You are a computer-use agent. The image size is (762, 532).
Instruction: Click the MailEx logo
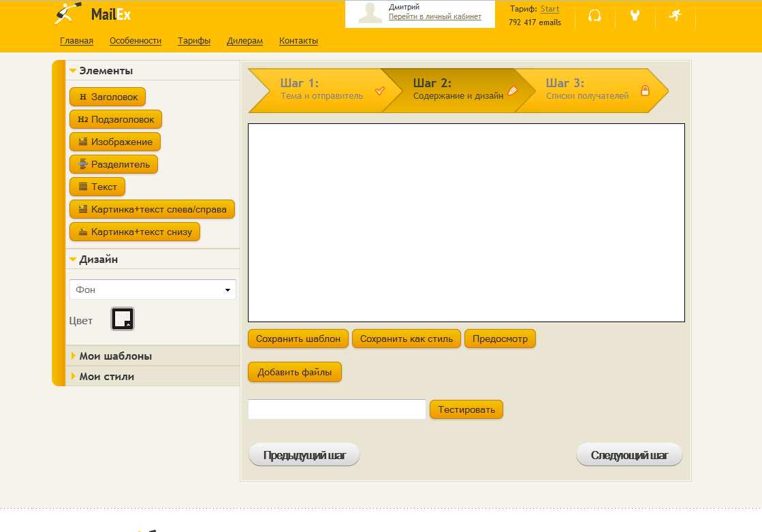point(93,14)
